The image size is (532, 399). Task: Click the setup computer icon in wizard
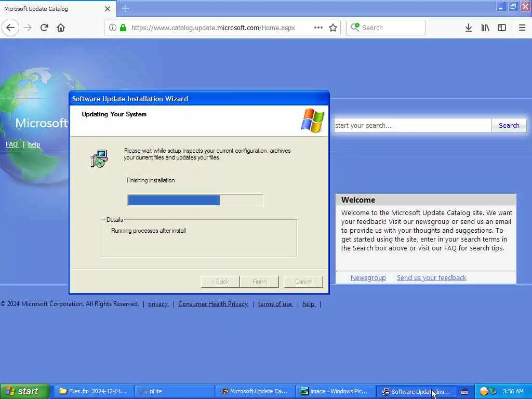99,159
